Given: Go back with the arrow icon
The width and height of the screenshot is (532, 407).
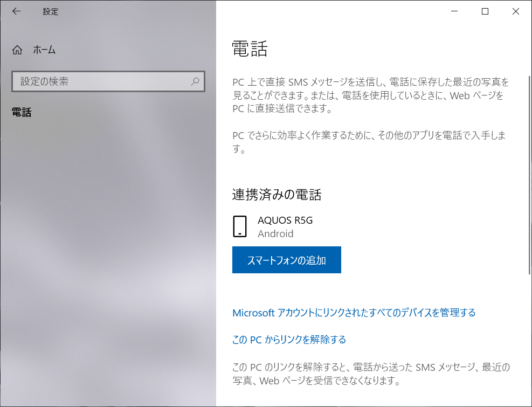Looking at the screenshot, I should (x=16, y=11).
